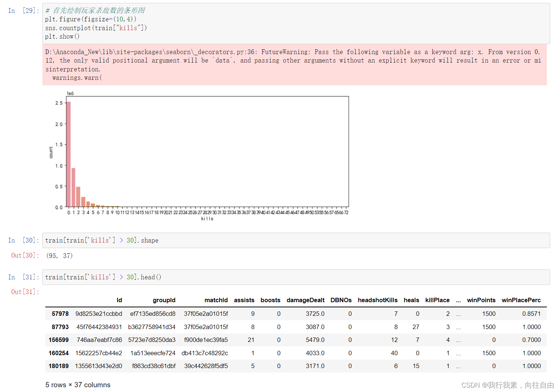Click damageDealt value 3087.0
Viewport: 559px width, 392px height.
coord(315,327)
